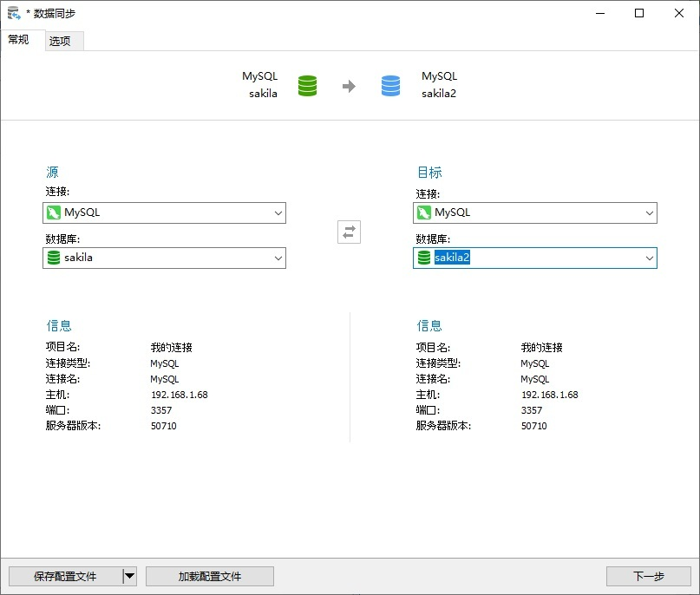Screen dimensions: 700x595
Task: Click the source 服务器版本: label
Action: [73, 426]
